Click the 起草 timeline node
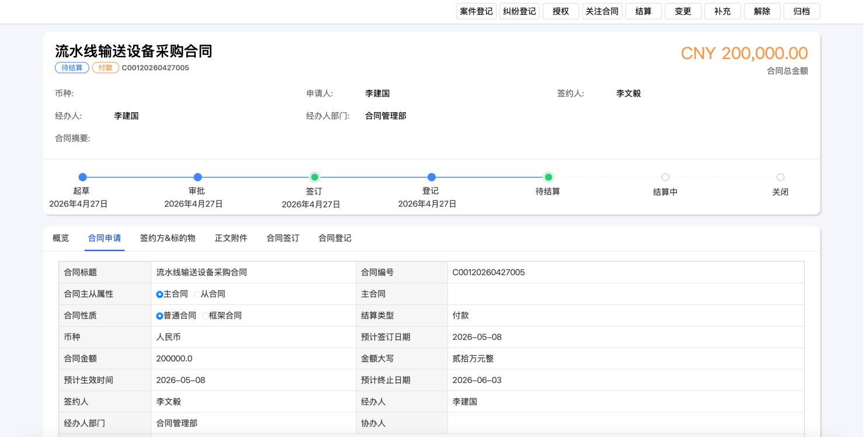The height and width of the screenshot is (437, 868). point(82,177)
